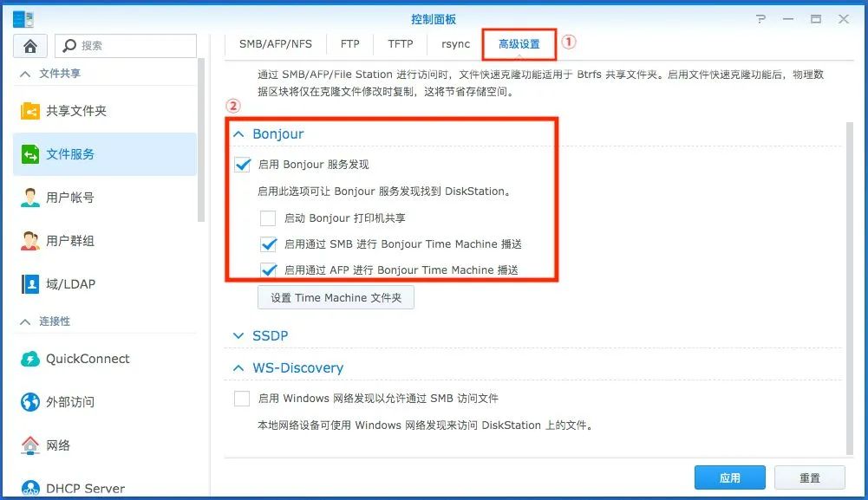868x500 pixels.
Task: Click the 连接性 group header text
Action: 55,321
